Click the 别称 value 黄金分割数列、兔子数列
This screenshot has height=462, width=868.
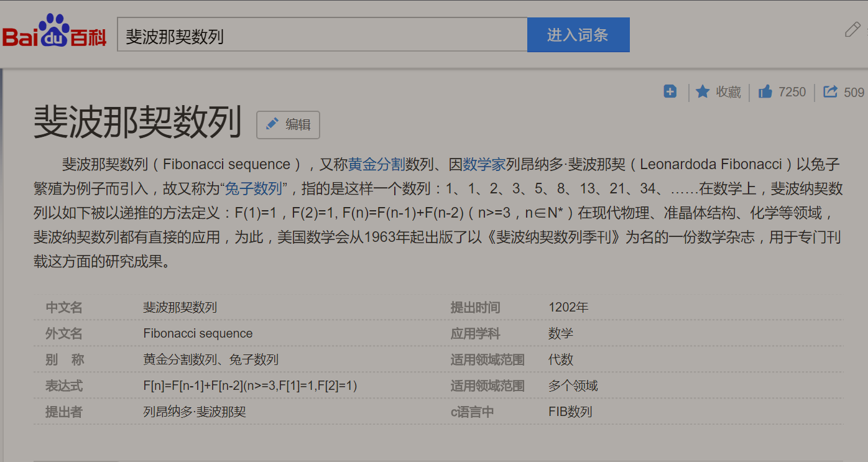coord(211,359)
